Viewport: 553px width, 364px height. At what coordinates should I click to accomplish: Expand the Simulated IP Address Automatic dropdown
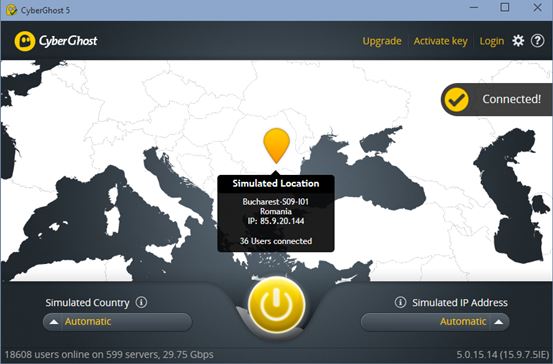tap(435, 322)
